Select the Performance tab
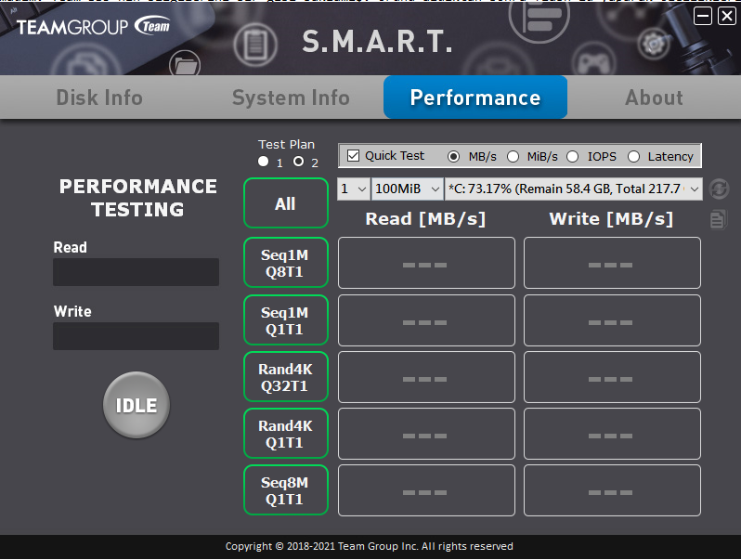The width and height of the screenshot is (741, 560). [475, 98]
